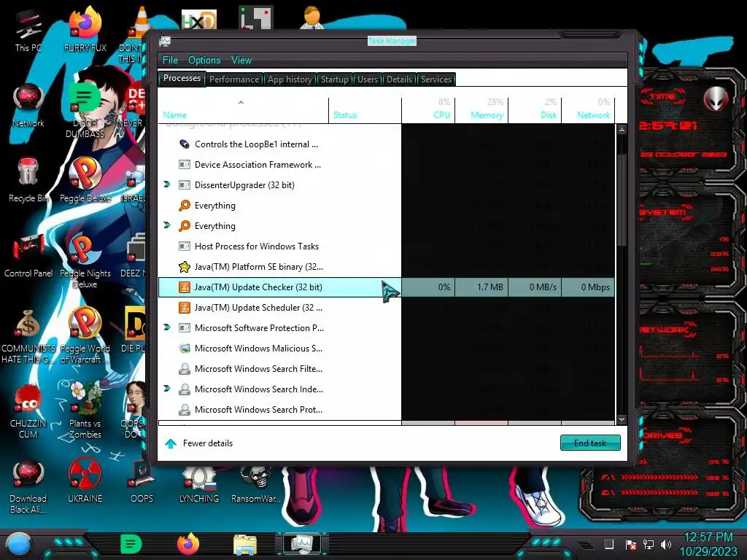Viewport: 747px width, 560px height.
Task: Click the LoopBe1 internal process icon
Action: coord(185,144)
